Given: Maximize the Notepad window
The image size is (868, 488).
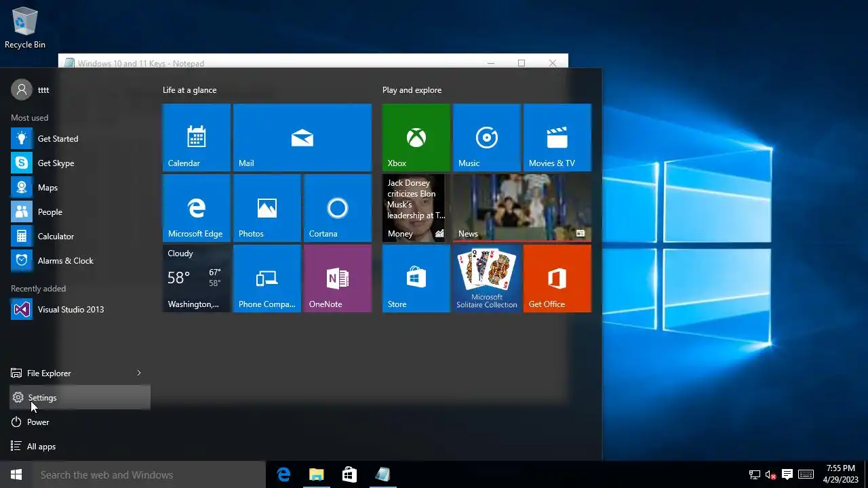Looking at the screenshot, I should [x=521, y=62].
